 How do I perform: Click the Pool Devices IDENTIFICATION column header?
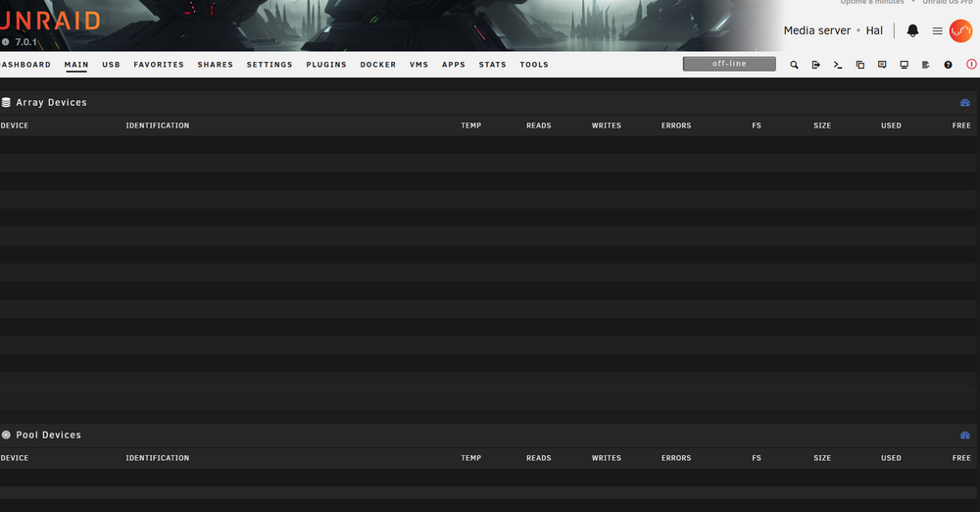158,458
